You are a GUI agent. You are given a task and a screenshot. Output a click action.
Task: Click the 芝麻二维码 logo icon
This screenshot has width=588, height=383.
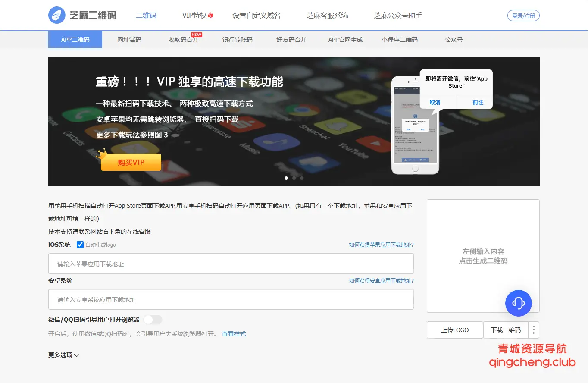click(x=57, y=16)
